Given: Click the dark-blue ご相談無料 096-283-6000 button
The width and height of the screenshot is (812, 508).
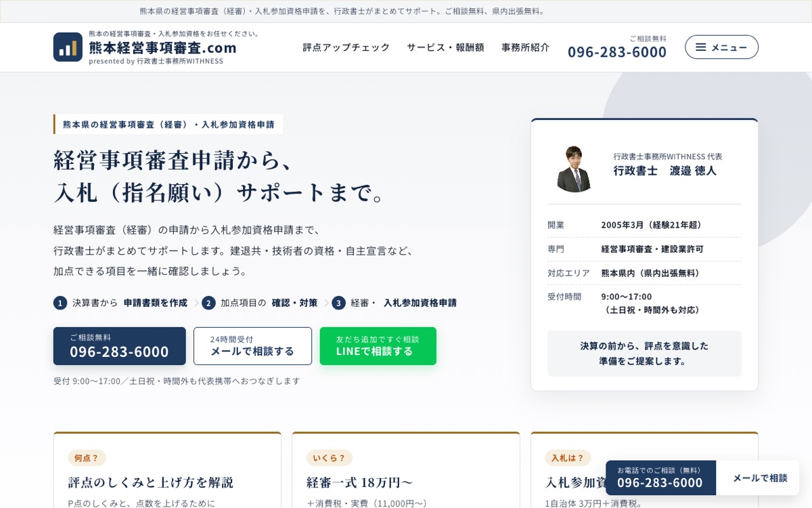Looking at the screenshot, I should point(120,346).
